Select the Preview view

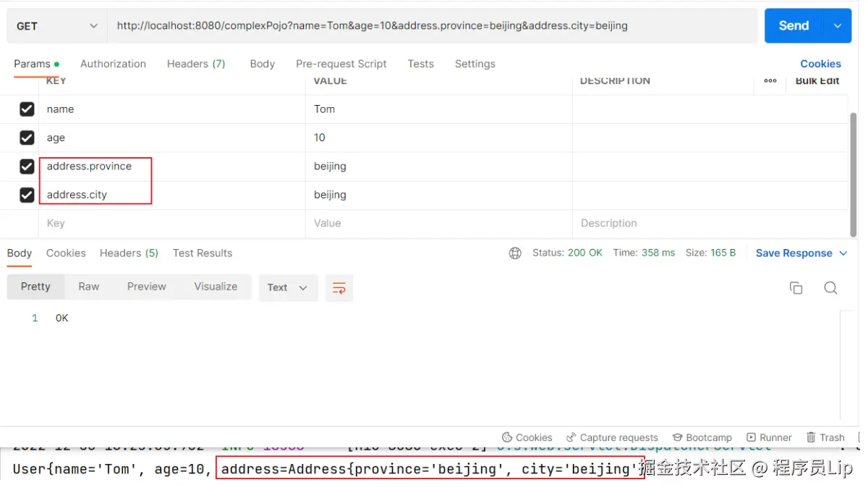pyautogui.click(x=147, y=287)
